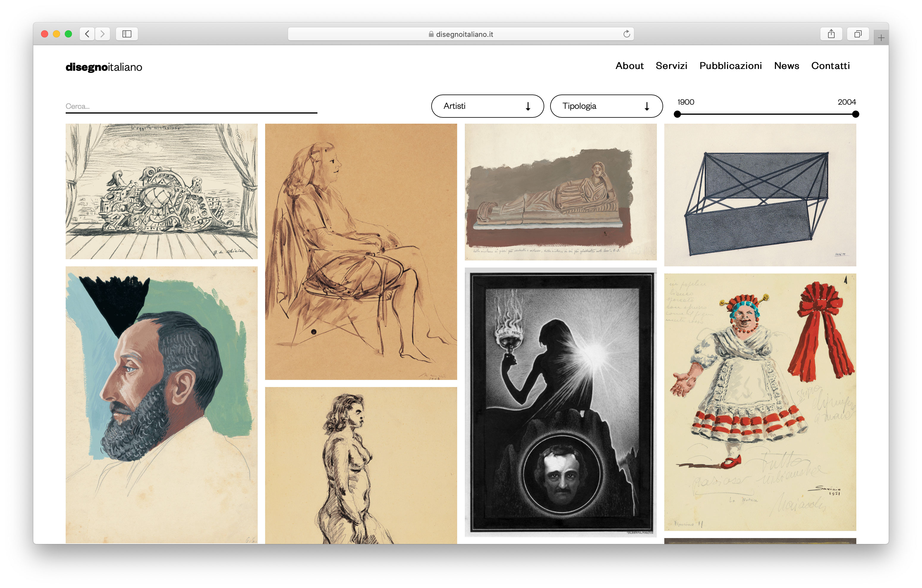
Task: Click the 2004 year slider handle
Action: point(856,114)
